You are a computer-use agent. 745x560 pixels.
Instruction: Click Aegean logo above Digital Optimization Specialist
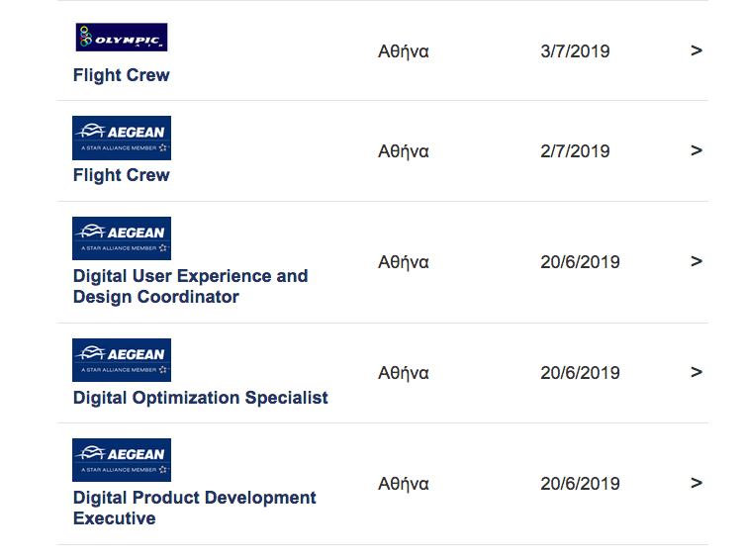point(122,360)
